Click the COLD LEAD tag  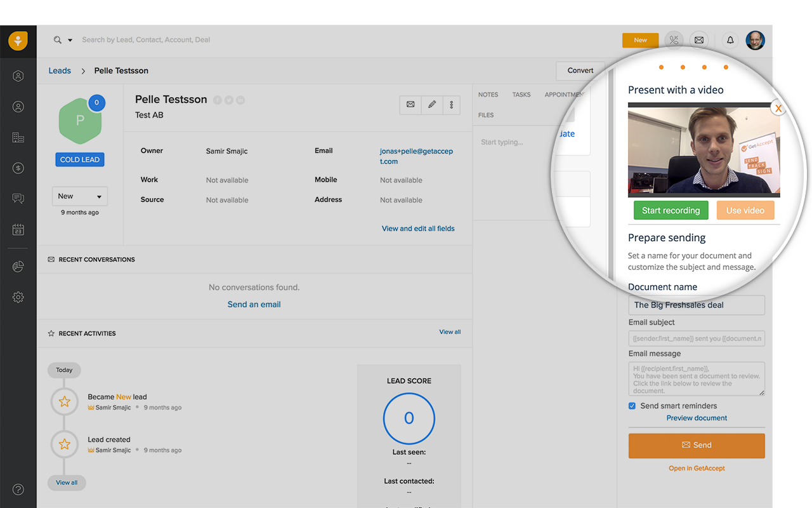coord(80,159)
